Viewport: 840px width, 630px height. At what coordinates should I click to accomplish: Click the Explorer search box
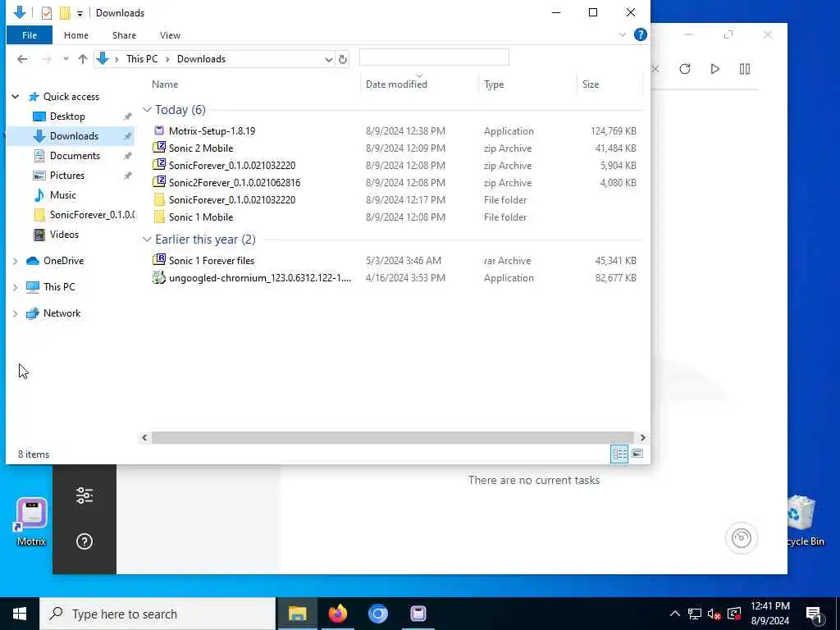click(434, 57)
